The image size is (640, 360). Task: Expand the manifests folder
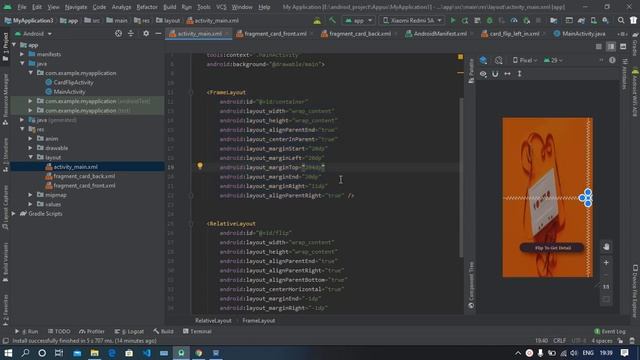(x=22, y=54)
